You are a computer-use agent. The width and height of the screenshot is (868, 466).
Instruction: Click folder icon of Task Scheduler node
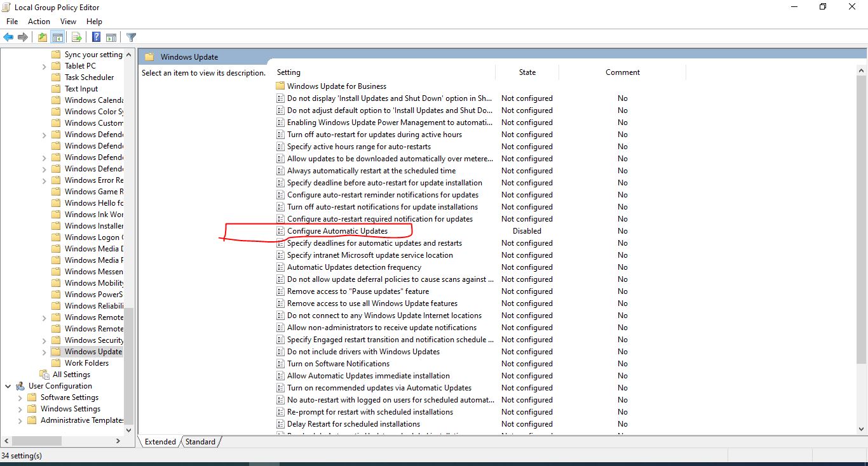(x=56, y=77)
